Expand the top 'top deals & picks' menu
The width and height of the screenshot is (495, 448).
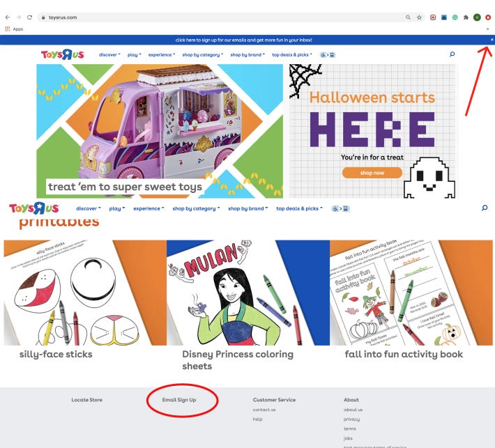[292, 54]
